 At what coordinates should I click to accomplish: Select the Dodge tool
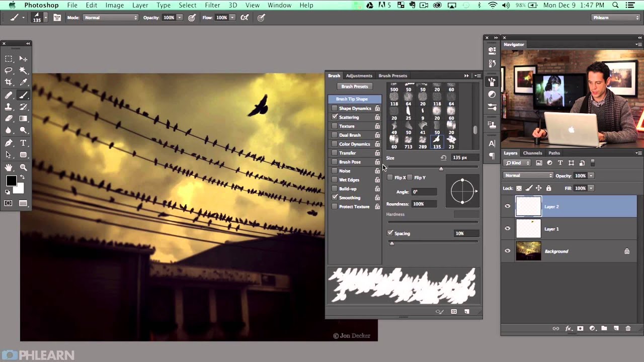point(23,131)
